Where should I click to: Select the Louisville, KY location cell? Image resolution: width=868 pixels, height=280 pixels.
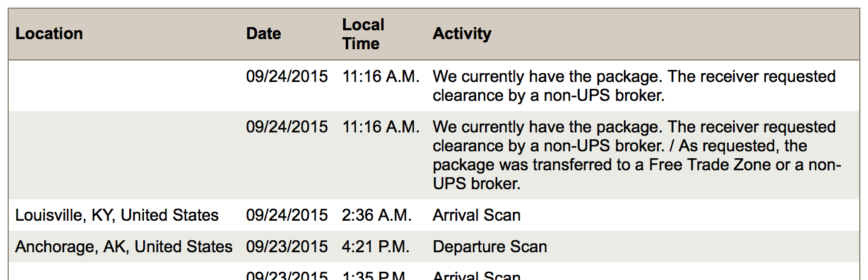(117, 215)
